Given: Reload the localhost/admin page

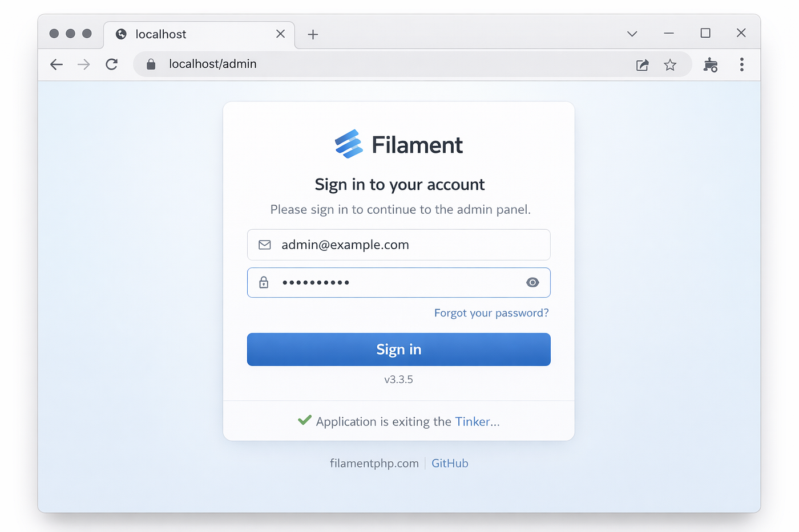Looking at the screenshot, I should point(112,64).
